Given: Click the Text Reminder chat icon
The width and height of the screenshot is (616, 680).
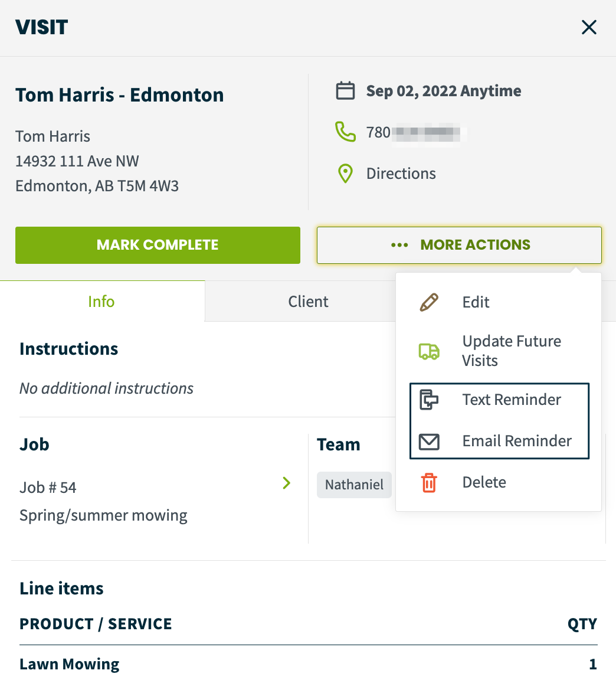Looking at the screenshot, I should [429, 400].
